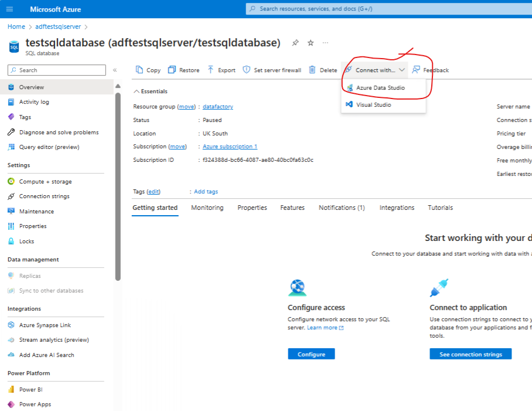Click the Azure Synapse Link icon

point(11,325)
